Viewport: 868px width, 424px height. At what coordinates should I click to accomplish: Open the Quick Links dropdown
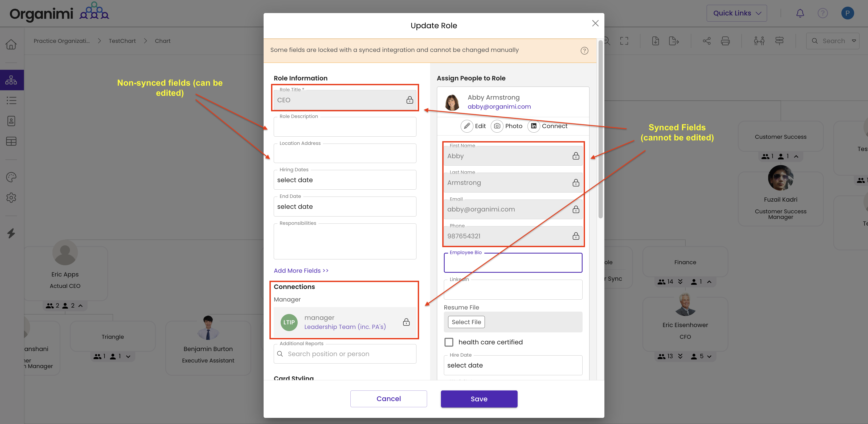(736, 13)
